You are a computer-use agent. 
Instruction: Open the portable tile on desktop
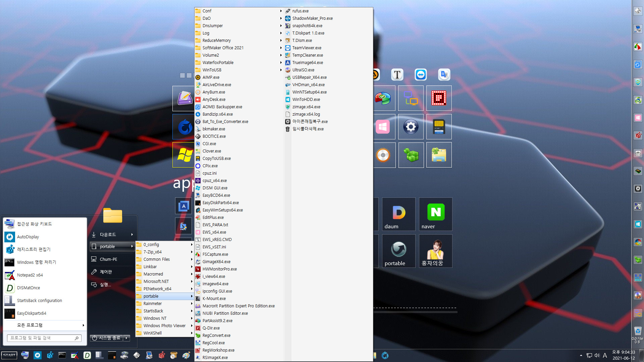[398, 251]
